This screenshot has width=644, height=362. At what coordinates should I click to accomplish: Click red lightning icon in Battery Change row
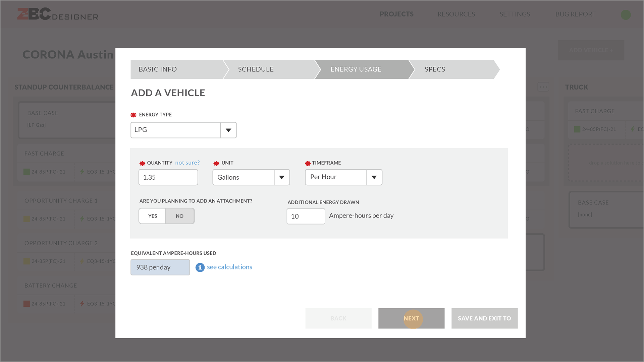[x=82, y=304]
